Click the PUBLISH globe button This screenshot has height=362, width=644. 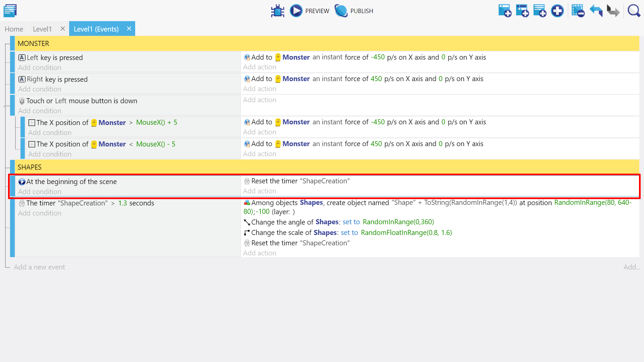[x=354, y=11]
